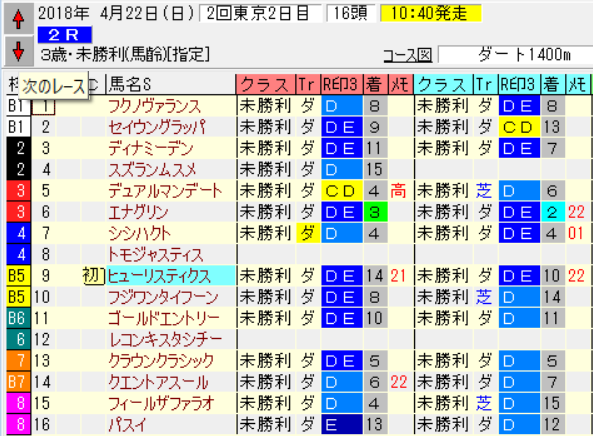Select horse ディナミーデン

tap(151, 148)
